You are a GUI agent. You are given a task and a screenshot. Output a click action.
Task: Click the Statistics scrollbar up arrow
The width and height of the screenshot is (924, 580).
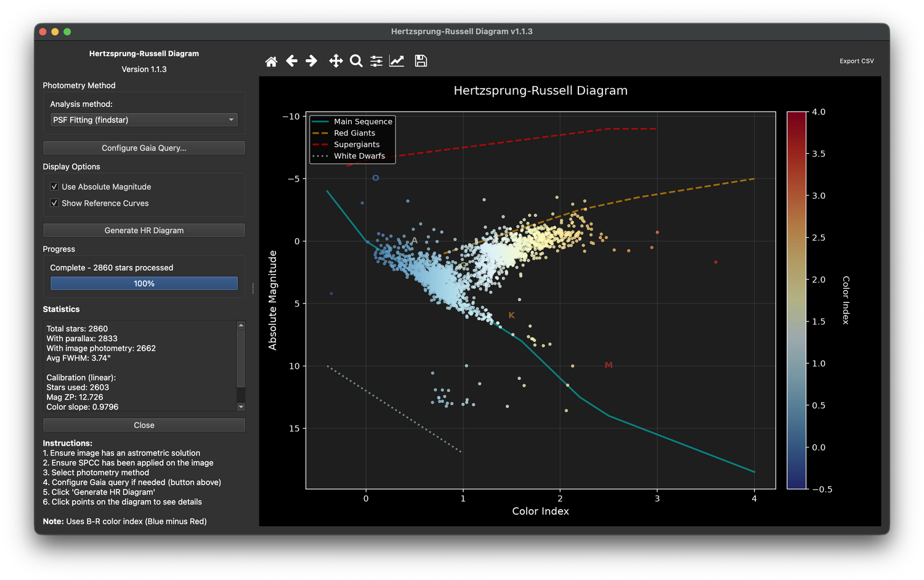coord(241,324)
